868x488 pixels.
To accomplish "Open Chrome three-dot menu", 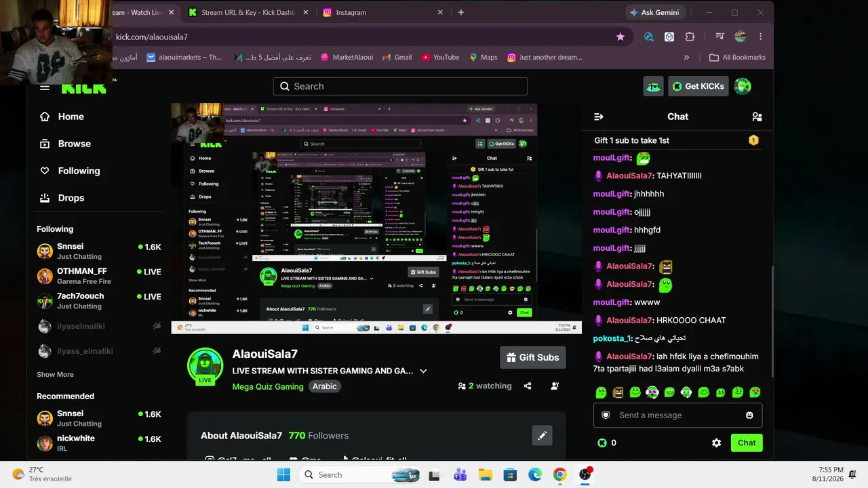I will pyautogui.click(x=760, y=37).
